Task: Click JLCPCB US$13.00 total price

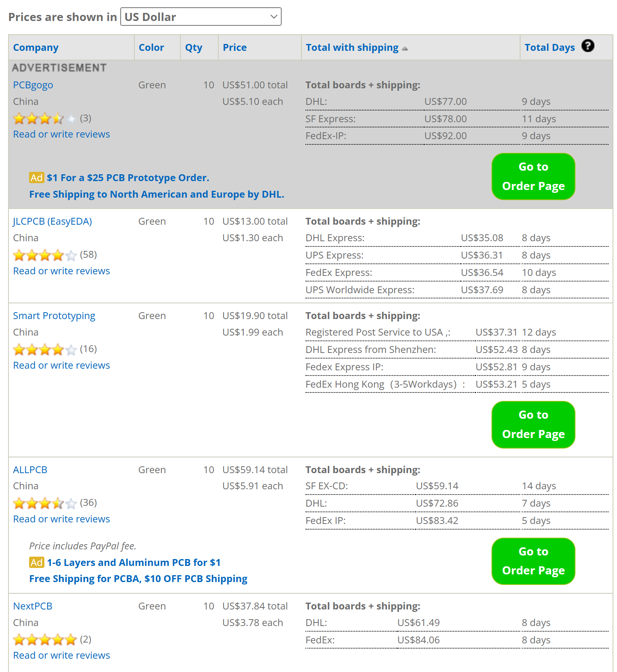Action: [x=255, y=221]
